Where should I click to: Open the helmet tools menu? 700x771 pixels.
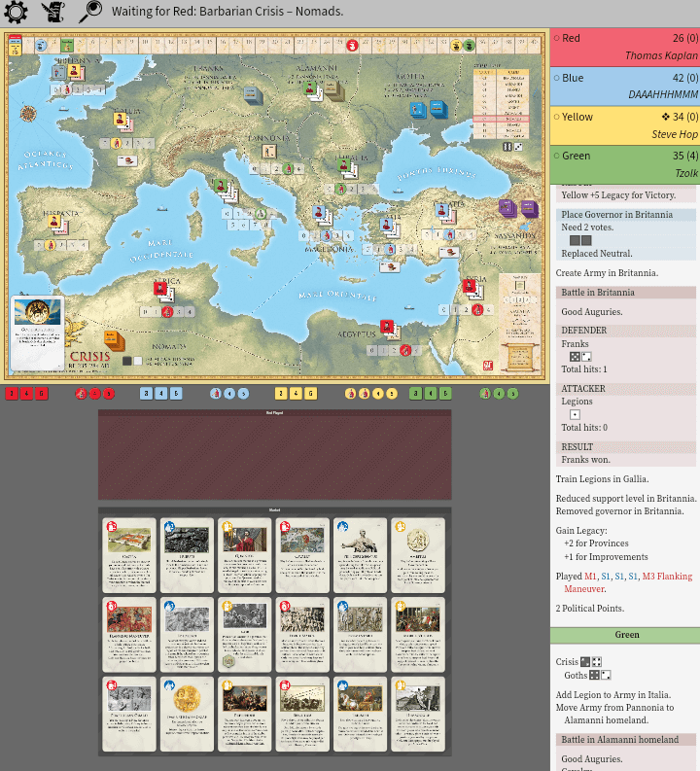[x=52, y=13]
